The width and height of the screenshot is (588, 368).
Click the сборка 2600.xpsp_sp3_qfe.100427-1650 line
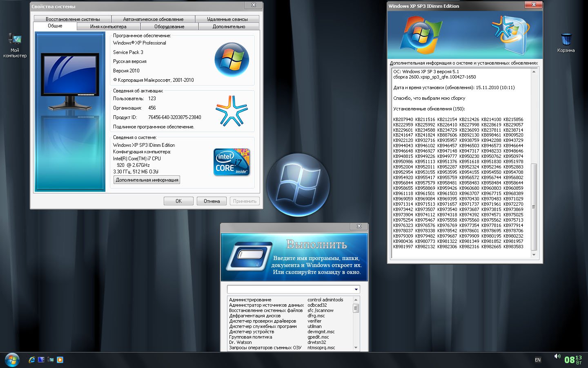pyautogui.click(x=434, y=77)
